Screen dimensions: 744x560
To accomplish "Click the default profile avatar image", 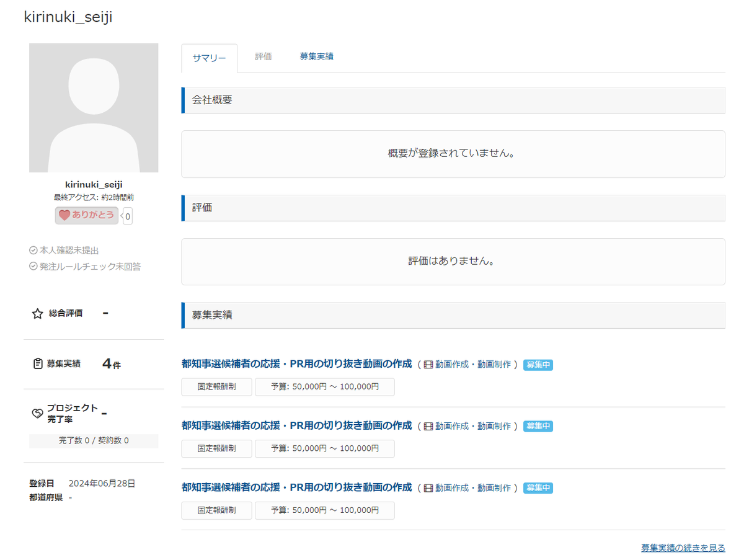I will pos(94,108).
